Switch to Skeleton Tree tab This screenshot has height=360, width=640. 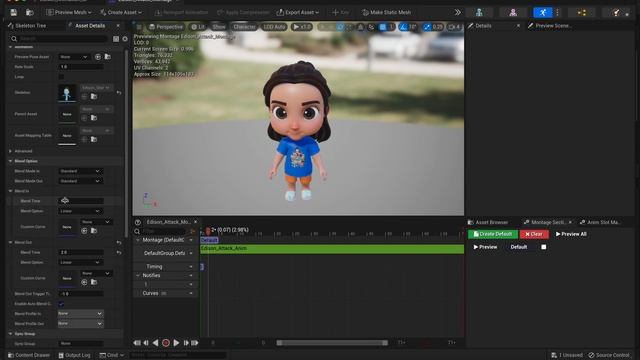27,26
